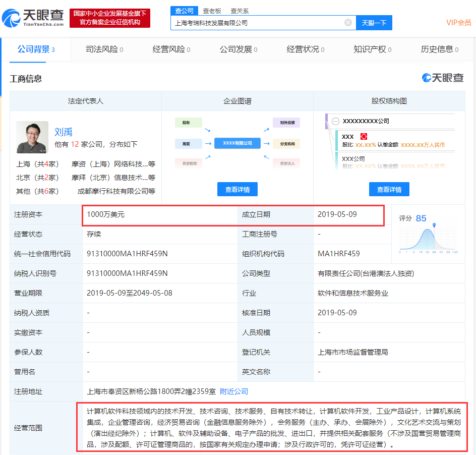
Task: Click the 刘禹 profile photo
Action: click(32, 137)
